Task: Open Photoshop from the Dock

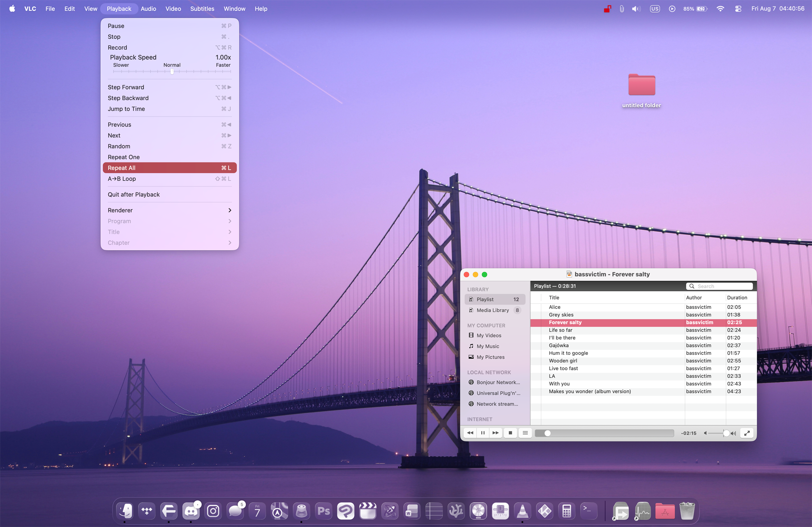Action: tap(323, 511)
